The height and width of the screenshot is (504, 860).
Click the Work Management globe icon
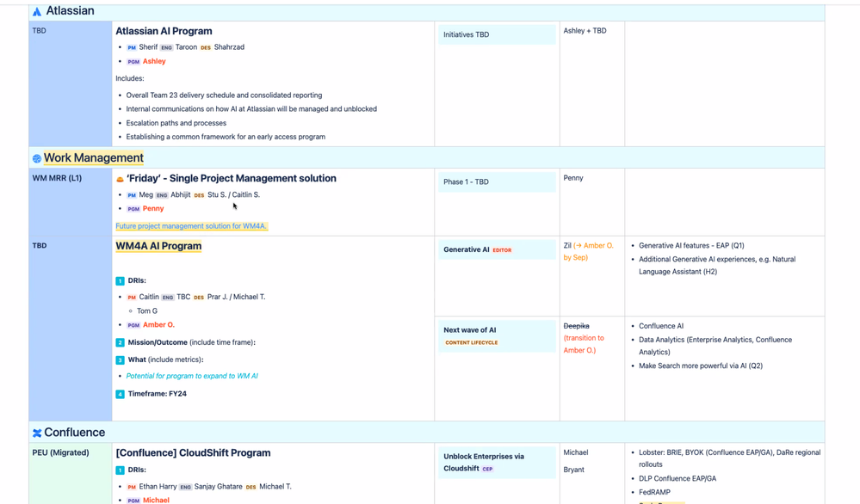click(37, 158)
